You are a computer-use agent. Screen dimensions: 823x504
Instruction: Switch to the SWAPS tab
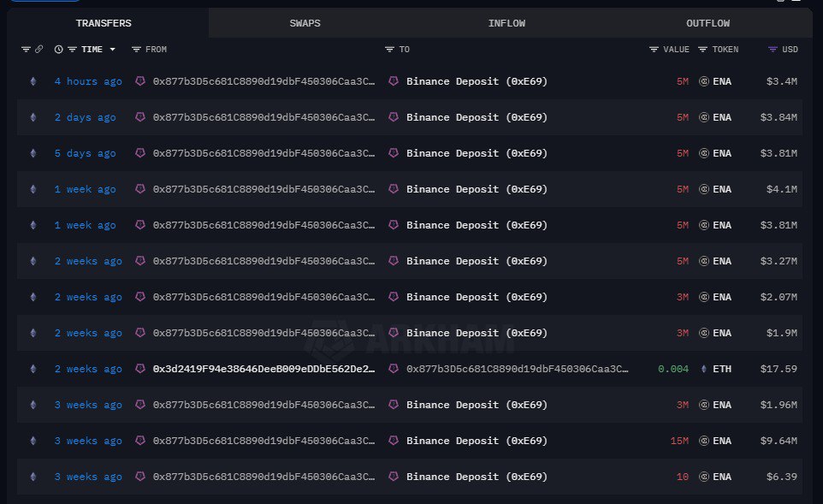tap(305, 23)
